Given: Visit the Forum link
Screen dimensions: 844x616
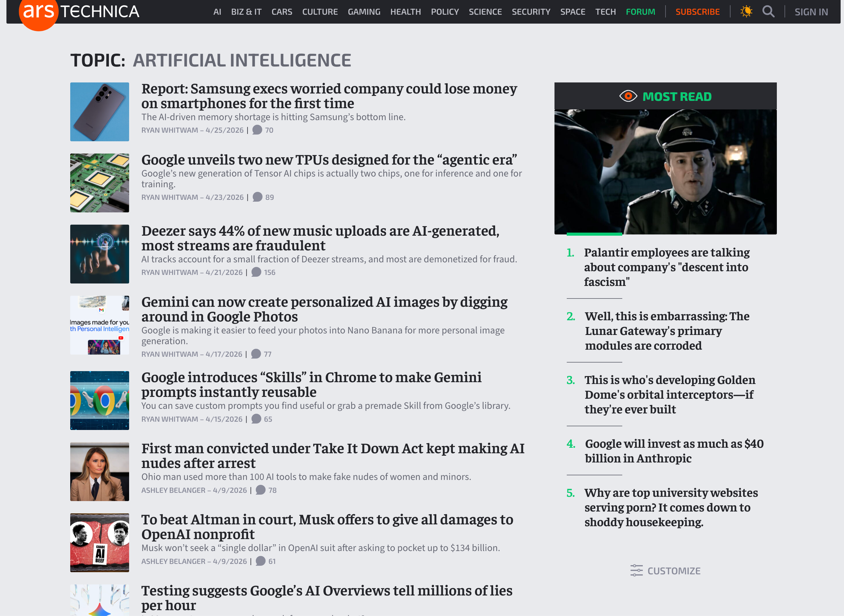Looking at the screenshot, I should pyautogui.click(x=640, y=12).
